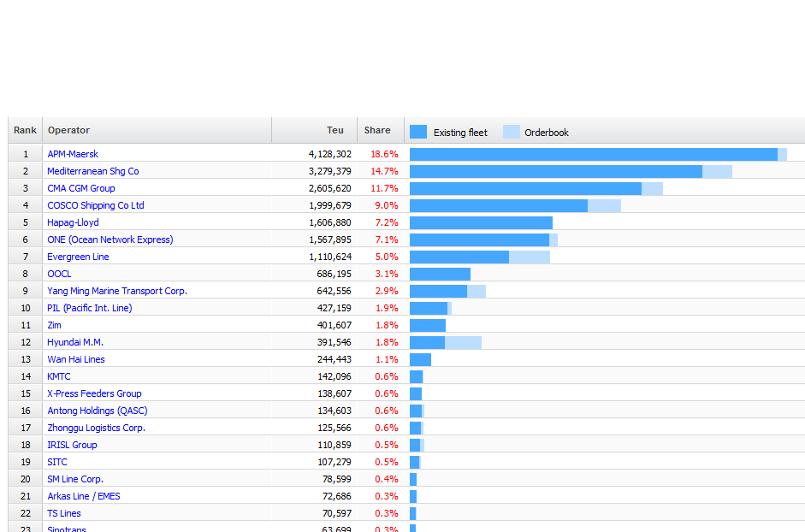
Task: Open Evergreen Line operator link
Action: coord(78,257)
